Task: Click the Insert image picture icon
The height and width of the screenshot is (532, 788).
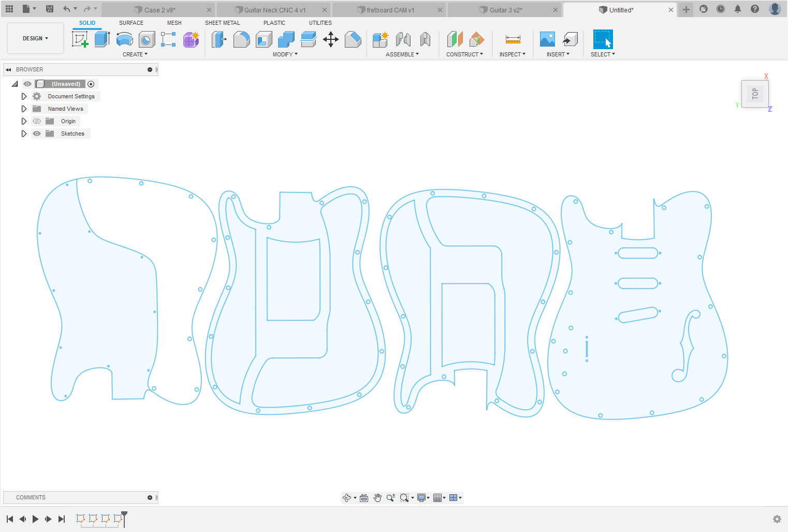Action: click(x=547, y=39)
